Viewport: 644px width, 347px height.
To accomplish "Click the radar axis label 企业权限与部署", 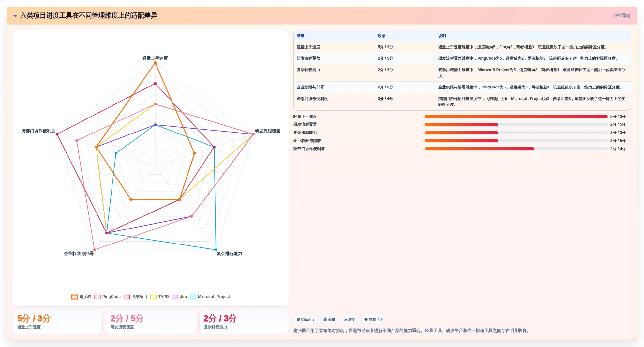I will [79, 254].
